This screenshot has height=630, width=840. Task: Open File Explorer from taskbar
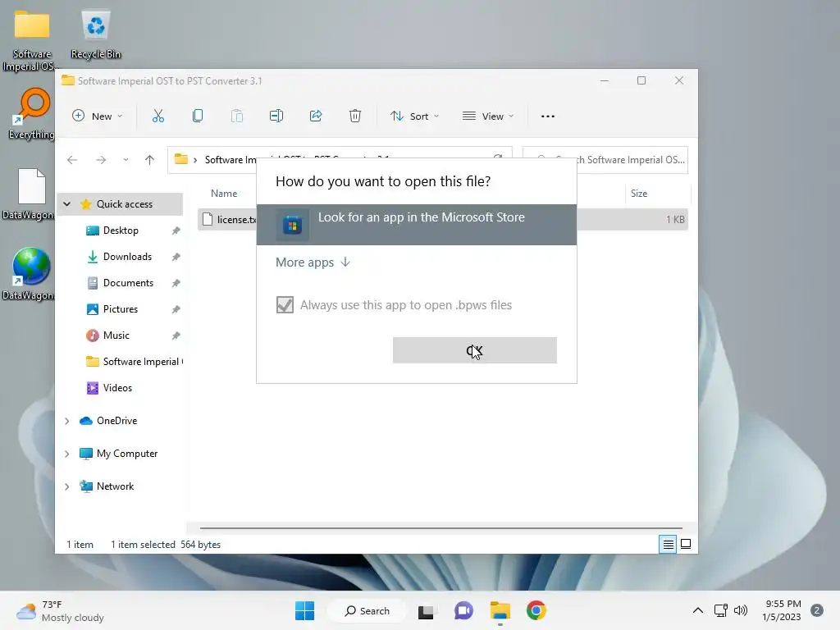point(500,610)
